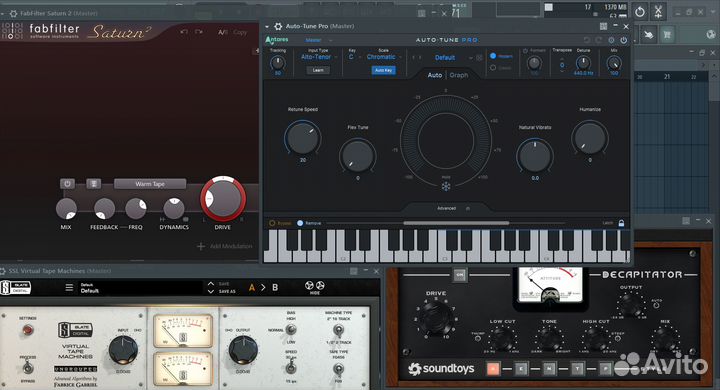Click Saturn Copy button
720x390 pixels.
pyautogui.click(x=240, y=32)
